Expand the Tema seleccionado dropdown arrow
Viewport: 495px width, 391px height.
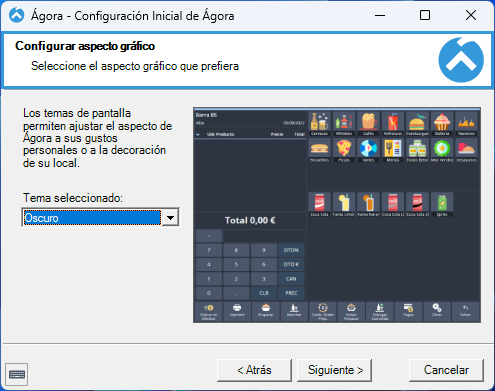click(170, 218)
